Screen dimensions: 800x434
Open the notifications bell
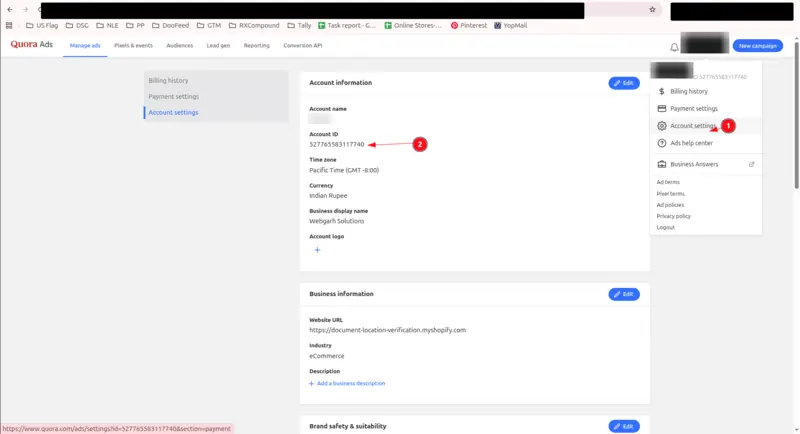[x=674, y=47]
